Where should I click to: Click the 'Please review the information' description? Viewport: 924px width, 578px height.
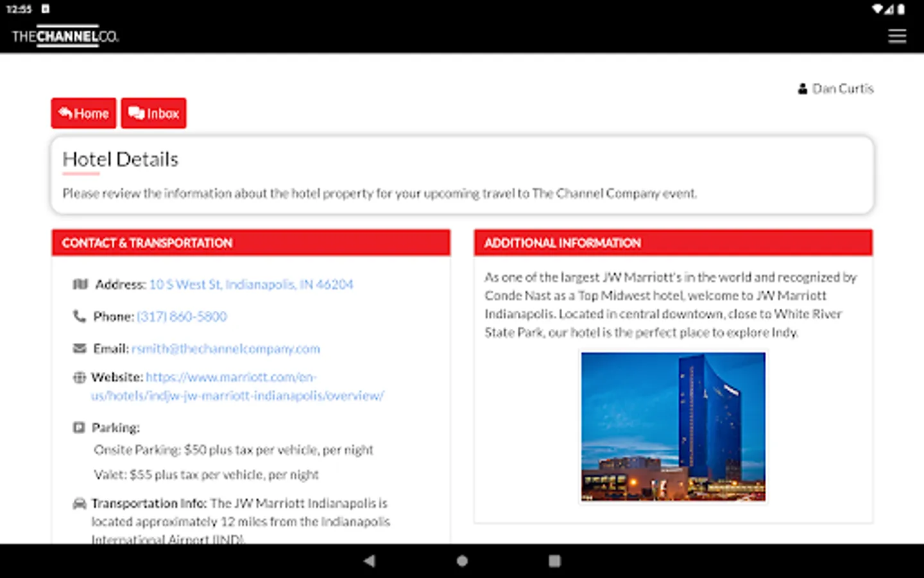pyautogui.click(x=379, y=193)
